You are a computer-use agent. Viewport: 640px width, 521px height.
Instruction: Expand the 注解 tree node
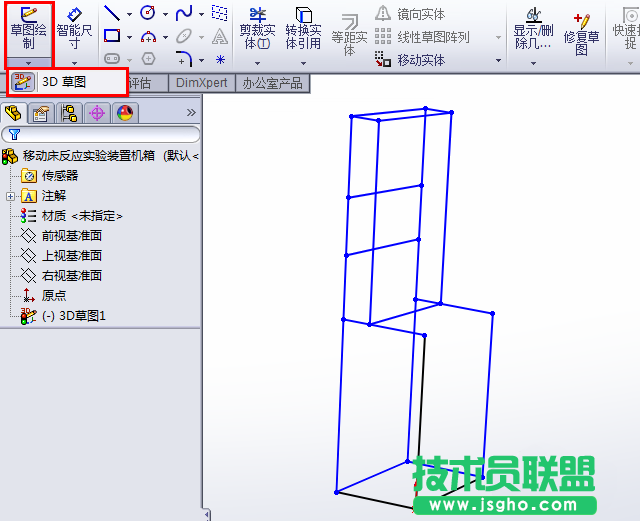pos(10,196)
